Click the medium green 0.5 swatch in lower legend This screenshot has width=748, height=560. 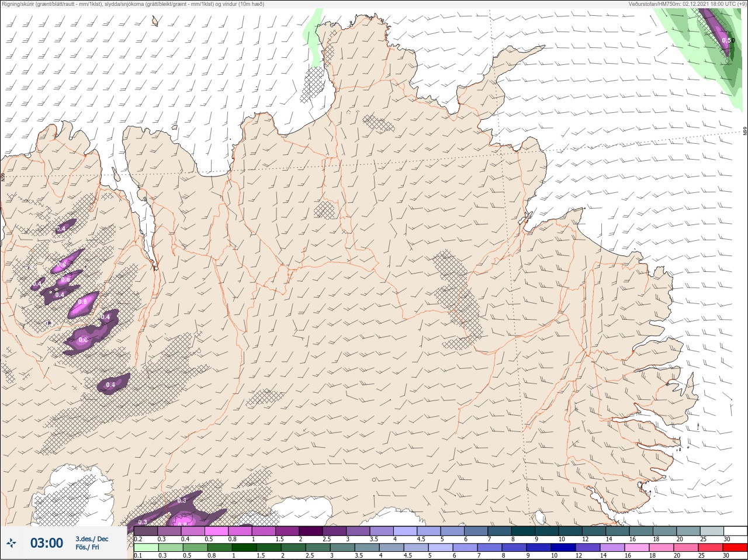tap(195, 548)
